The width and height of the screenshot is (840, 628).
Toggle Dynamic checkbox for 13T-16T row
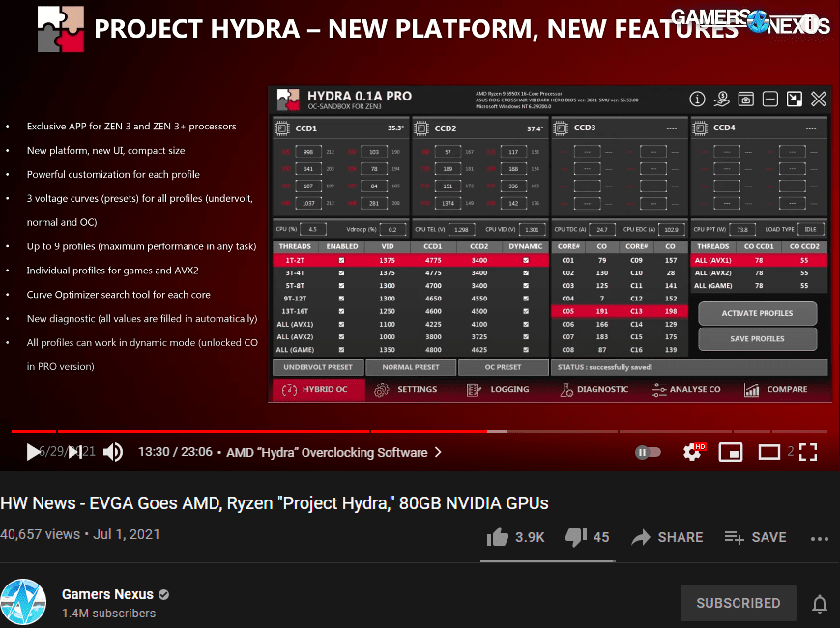coord(526,311)
